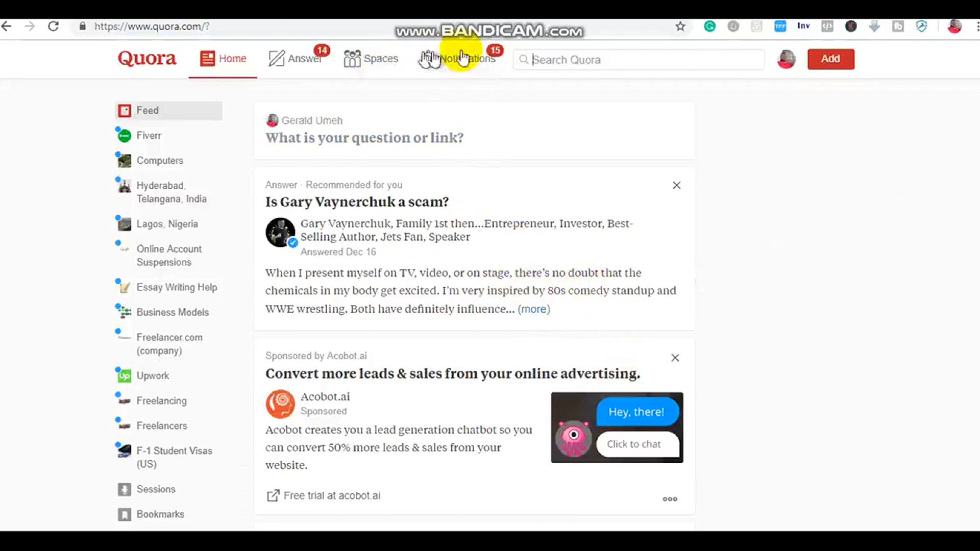Click the Spaces people icon
The height and width of the screenshot is (551, 980).
coord(352,59)
